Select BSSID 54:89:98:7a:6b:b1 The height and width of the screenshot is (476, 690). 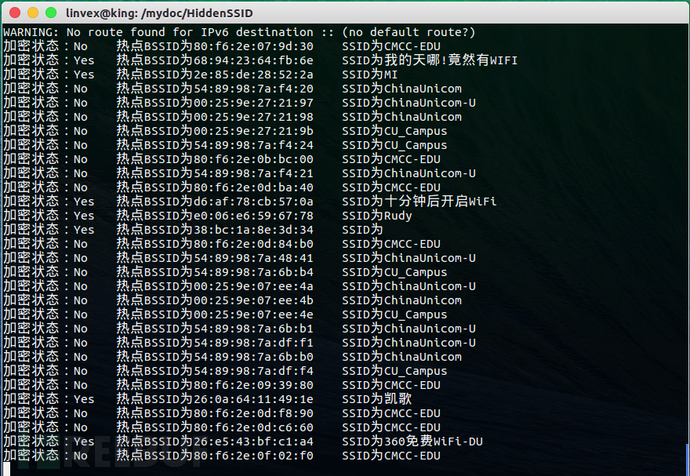(x=253, y=328)
